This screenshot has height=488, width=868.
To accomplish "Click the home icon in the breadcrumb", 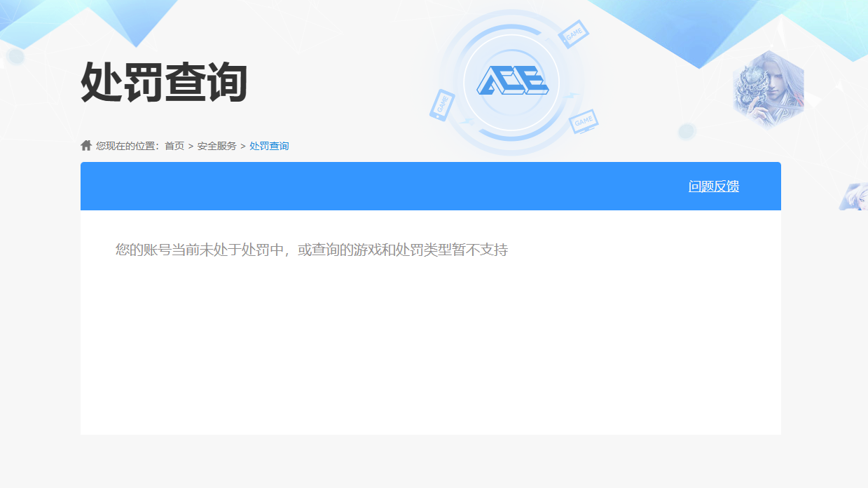I will pyautogui.click(x=86, y=146).
